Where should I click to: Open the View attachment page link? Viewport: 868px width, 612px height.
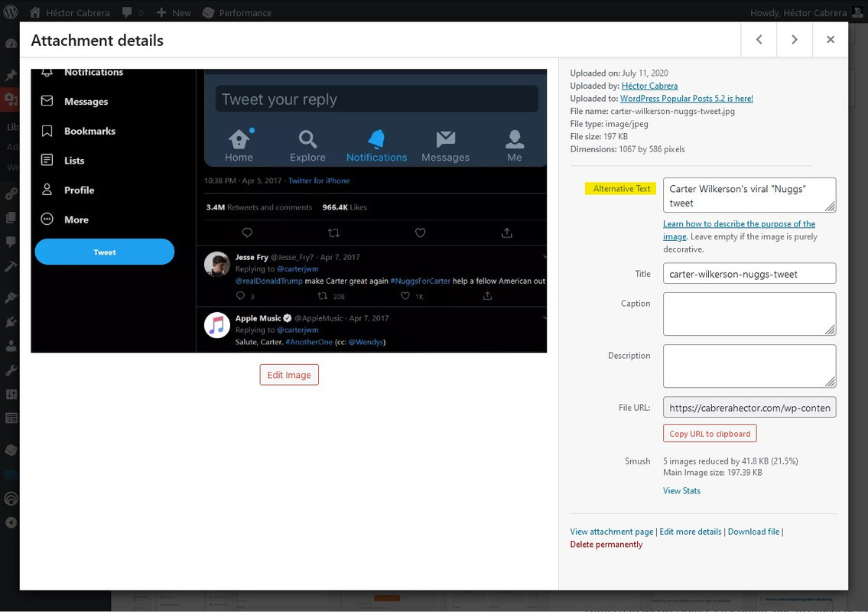[612, 532]
